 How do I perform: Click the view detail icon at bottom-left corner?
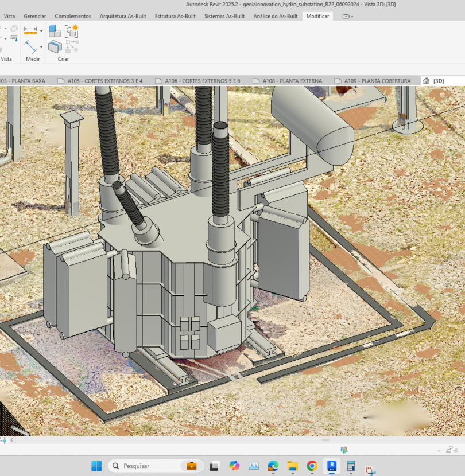click(x=3, y=440)
